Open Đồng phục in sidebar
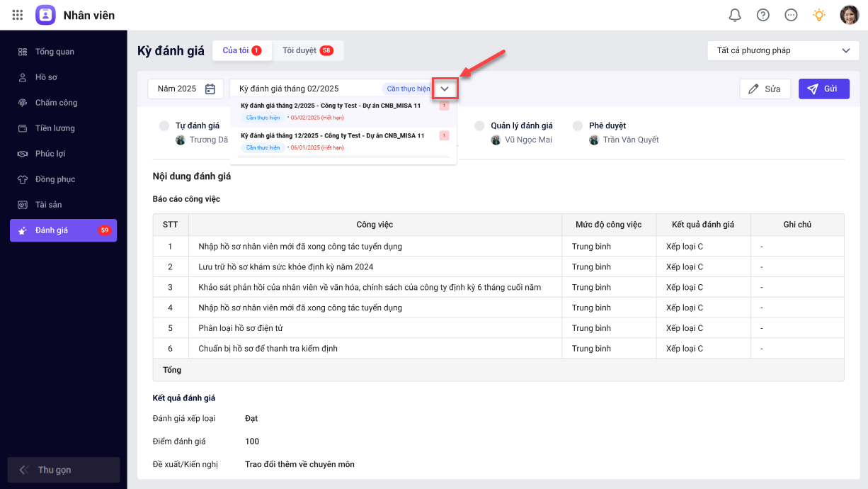The height and width of the screenshot is (489, 868). point(64,179)
